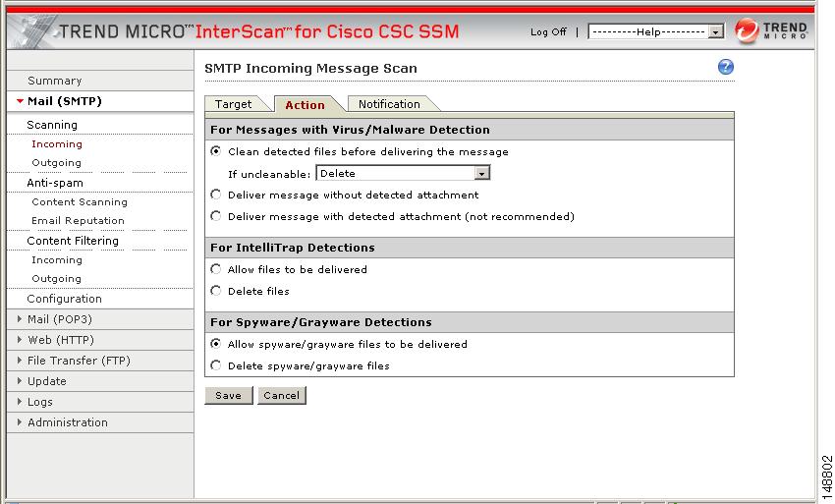Click the SMTP Incoming Message Scan title

tap(311, 68)
